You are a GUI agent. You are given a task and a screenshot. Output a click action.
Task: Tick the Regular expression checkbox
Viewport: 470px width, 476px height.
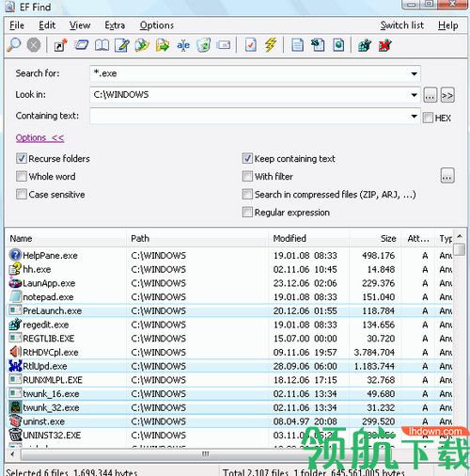tap(247, 212)
